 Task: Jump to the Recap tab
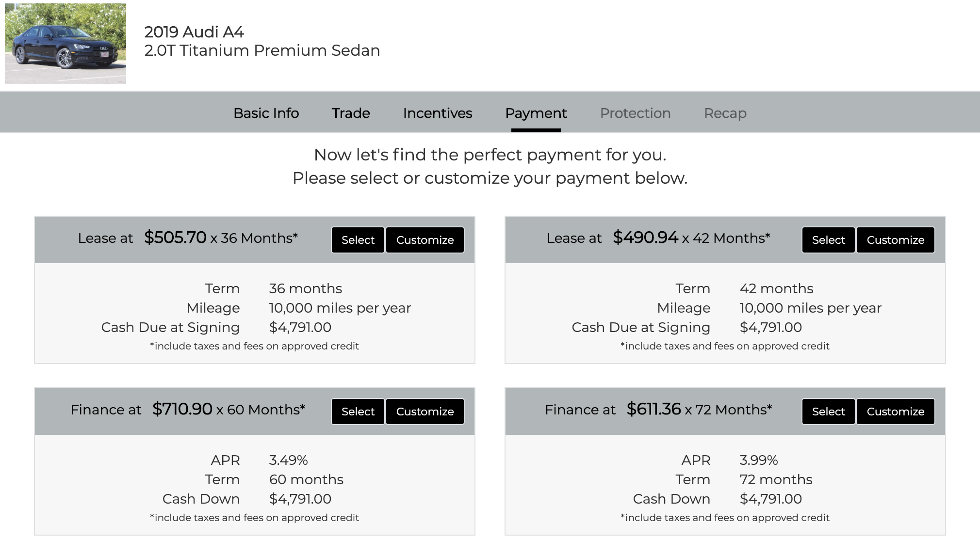725,113
